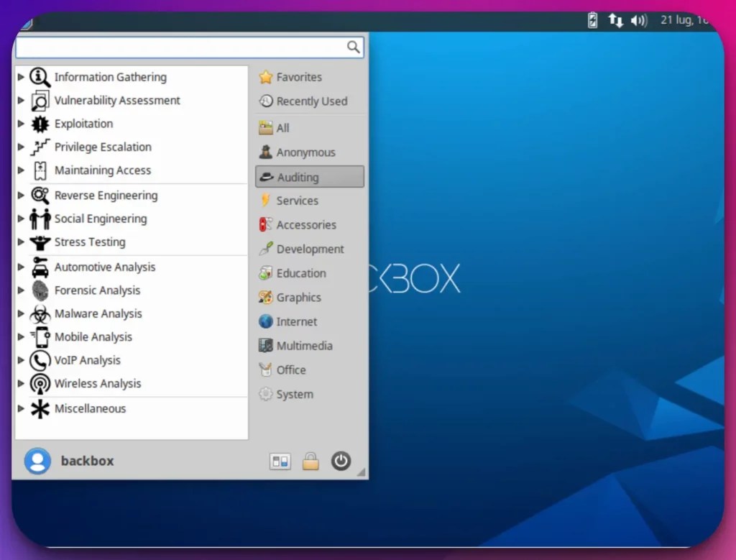Click the padlock lock-screen icon
The height and width of the screenshot is (560, 736).
310,461
